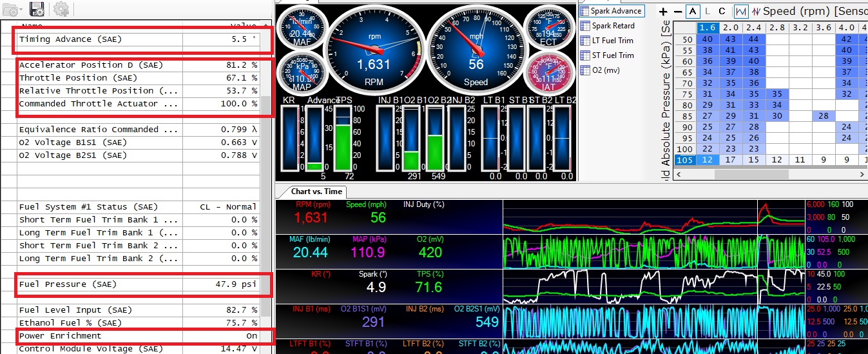
Task: Select the 1.6 rpm column header cell
Action: coord(708,28)
